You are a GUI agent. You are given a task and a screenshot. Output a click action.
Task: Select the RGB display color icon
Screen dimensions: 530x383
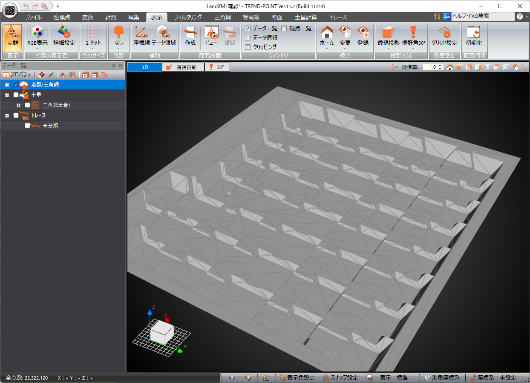point(37,32)
